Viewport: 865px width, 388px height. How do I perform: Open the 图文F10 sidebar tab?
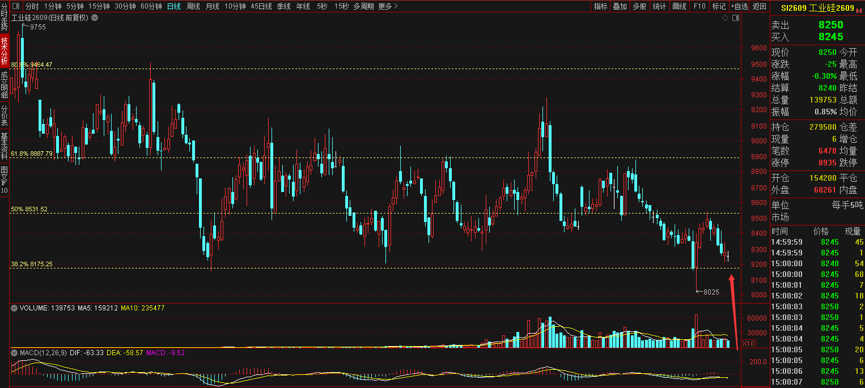coord(4,180)
